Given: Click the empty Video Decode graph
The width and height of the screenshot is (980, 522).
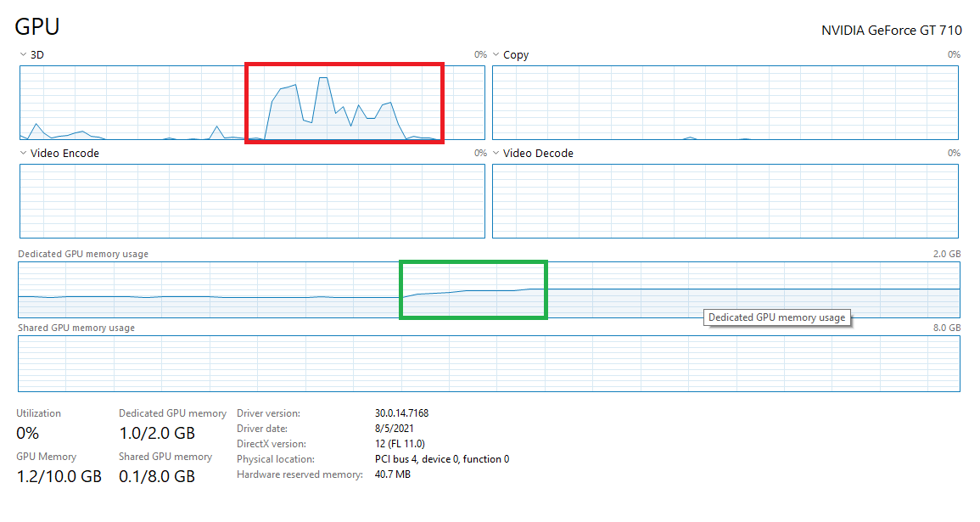Looking at the screenshot, I should [x=725, y=201].
